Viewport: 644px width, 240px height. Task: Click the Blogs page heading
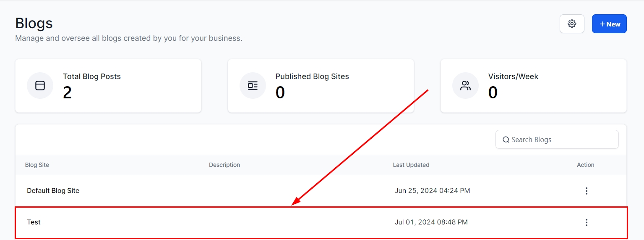34,23
